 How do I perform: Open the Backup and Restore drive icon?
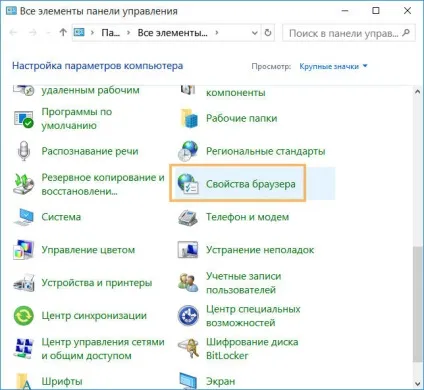point(24,184)
